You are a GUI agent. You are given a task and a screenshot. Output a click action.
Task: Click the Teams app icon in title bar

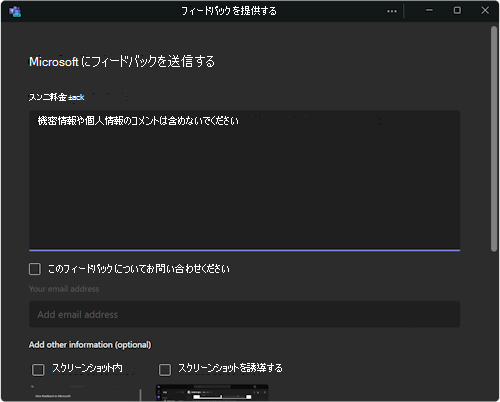point(15,11)
